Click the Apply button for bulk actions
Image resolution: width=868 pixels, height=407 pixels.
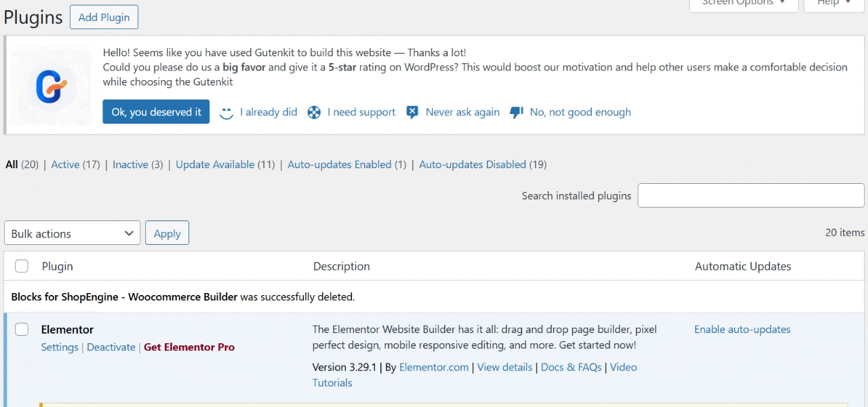click(x=167, y=233)
